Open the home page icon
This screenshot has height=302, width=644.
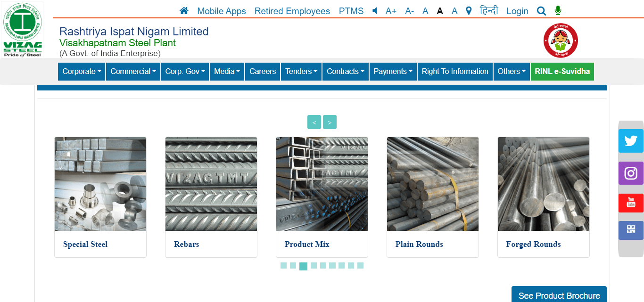pos(183,10)
